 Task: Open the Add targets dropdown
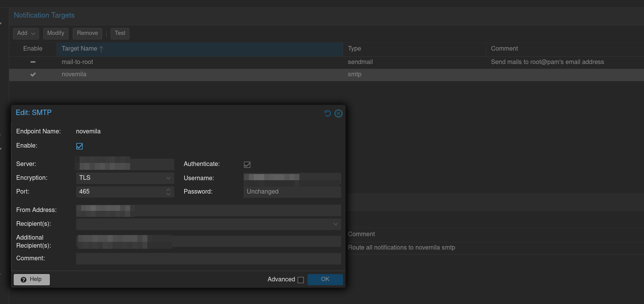click(26, 33)
